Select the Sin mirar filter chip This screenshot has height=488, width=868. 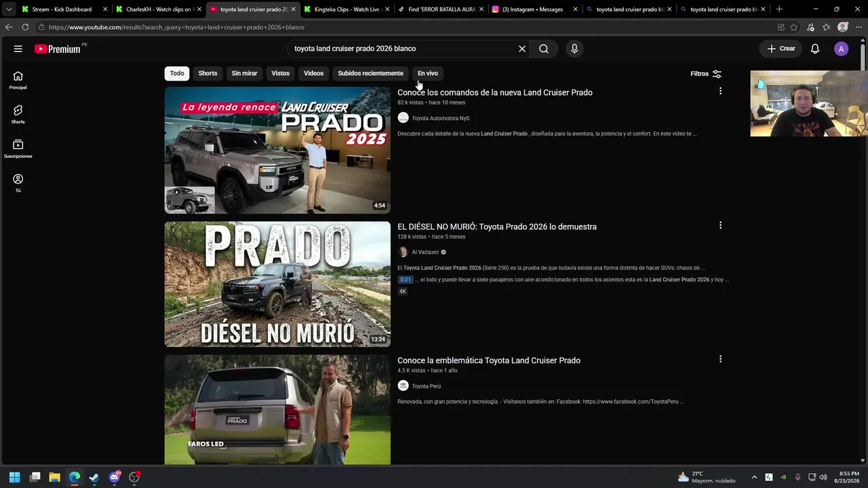pos(244,73)
